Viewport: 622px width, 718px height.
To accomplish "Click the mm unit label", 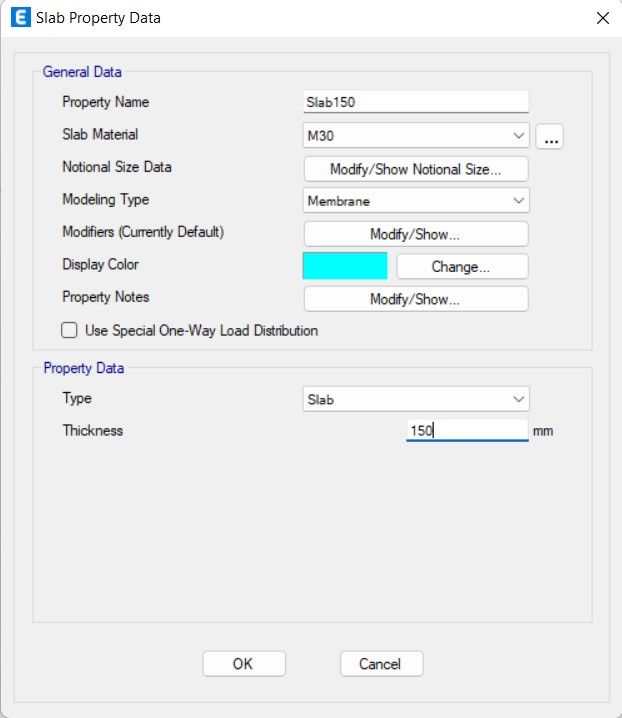I will pos(543,431).
